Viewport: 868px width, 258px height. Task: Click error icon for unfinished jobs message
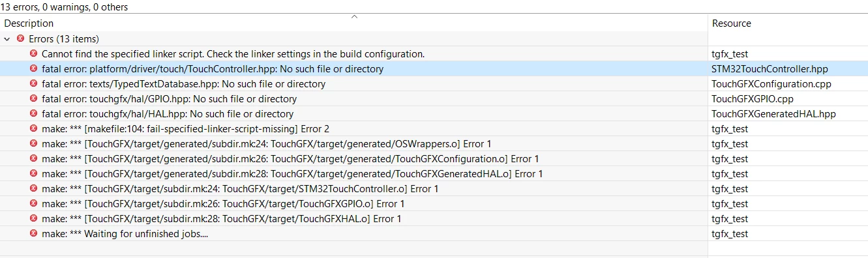coord(33,234)
